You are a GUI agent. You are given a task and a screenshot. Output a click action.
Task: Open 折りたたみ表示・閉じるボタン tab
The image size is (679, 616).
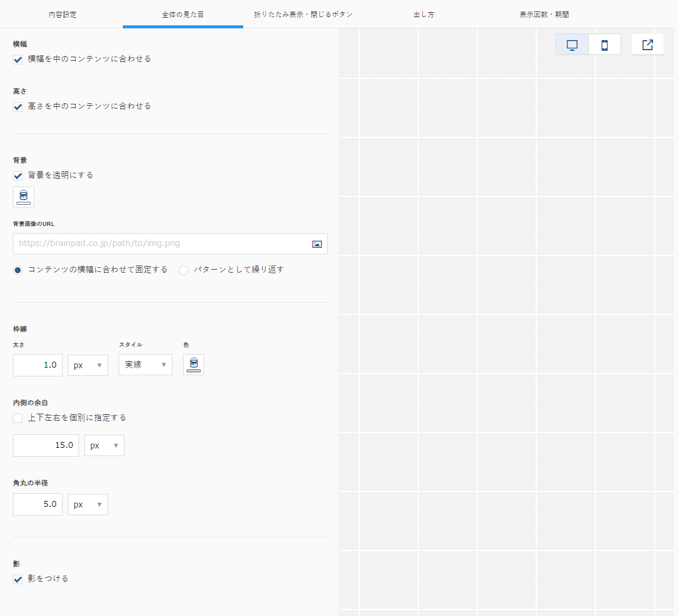pos(303,14)
